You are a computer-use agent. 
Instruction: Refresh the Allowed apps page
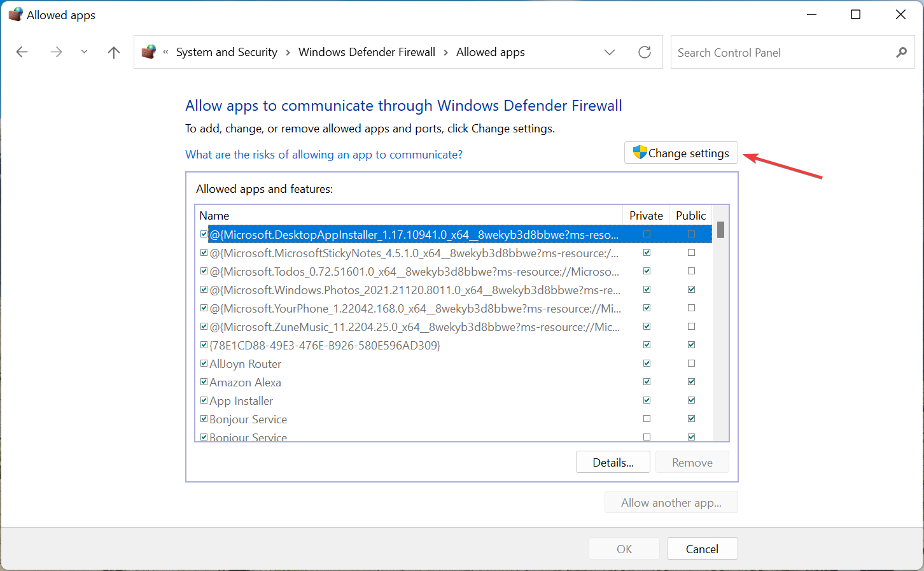pos(645,52)
